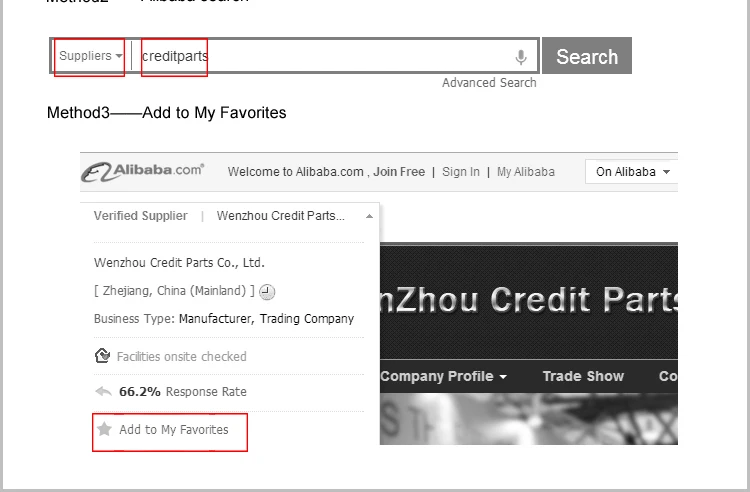Click the Facilities onsite checked house icon
The height and width of the screenshot is (492, 750).
[x=102, y=356]
